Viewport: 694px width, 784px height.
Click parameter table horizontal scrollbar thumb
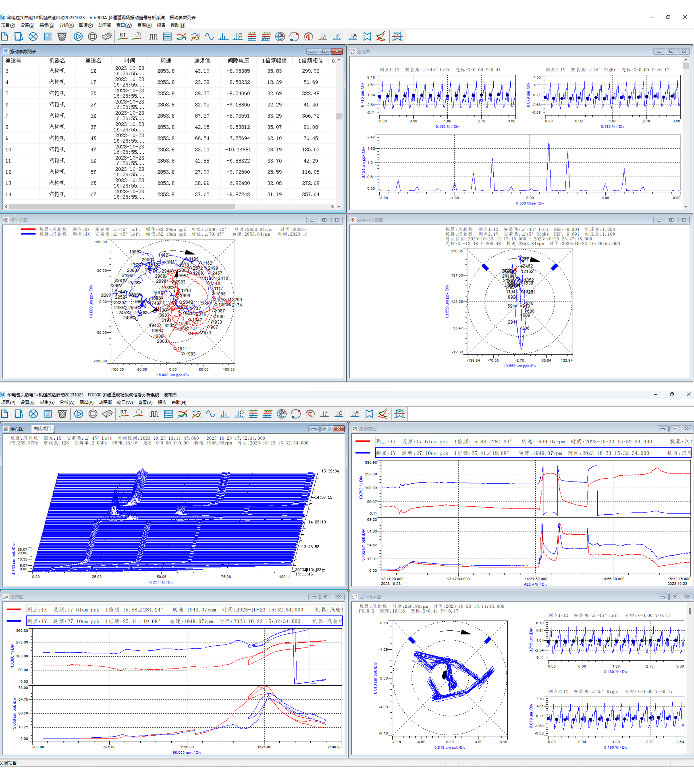point(122,206)
